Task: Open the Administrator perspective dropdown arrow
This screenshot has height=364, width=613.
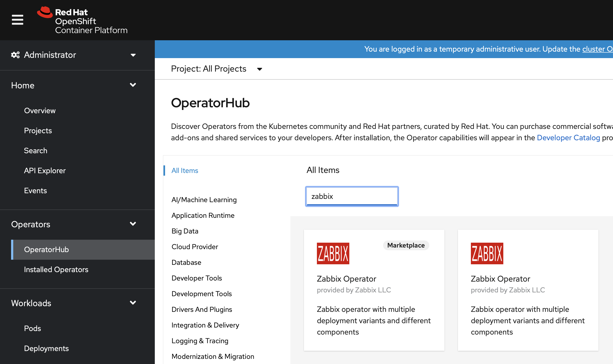Action: tap(133, 55)
